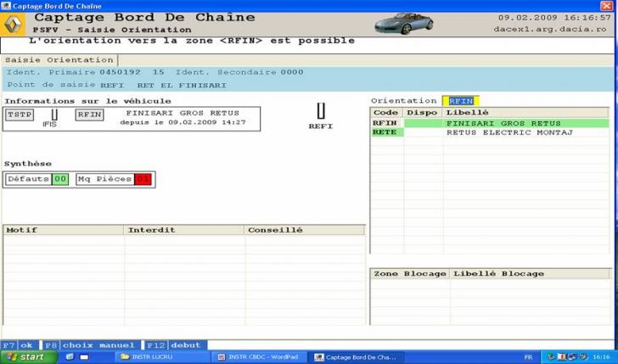The height and width of the screenshot is (364, 618).
Task: Click the Renault logo icon
Action: [13, 25]
